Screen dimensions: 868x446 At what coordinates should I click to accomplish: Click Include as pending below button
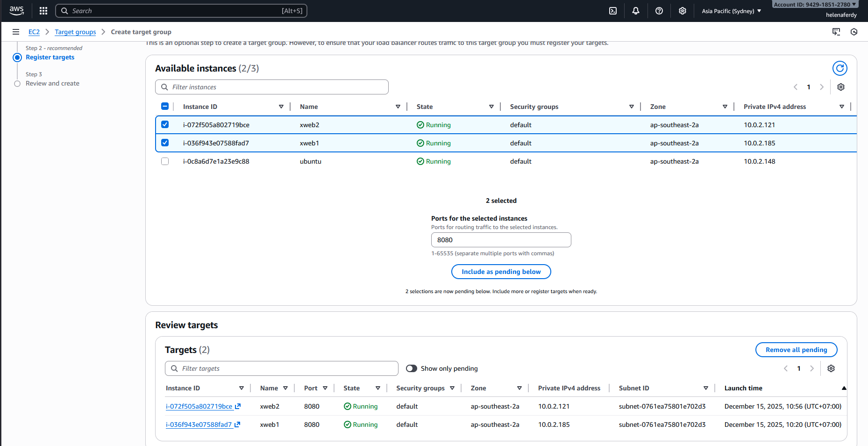[501, 272]
